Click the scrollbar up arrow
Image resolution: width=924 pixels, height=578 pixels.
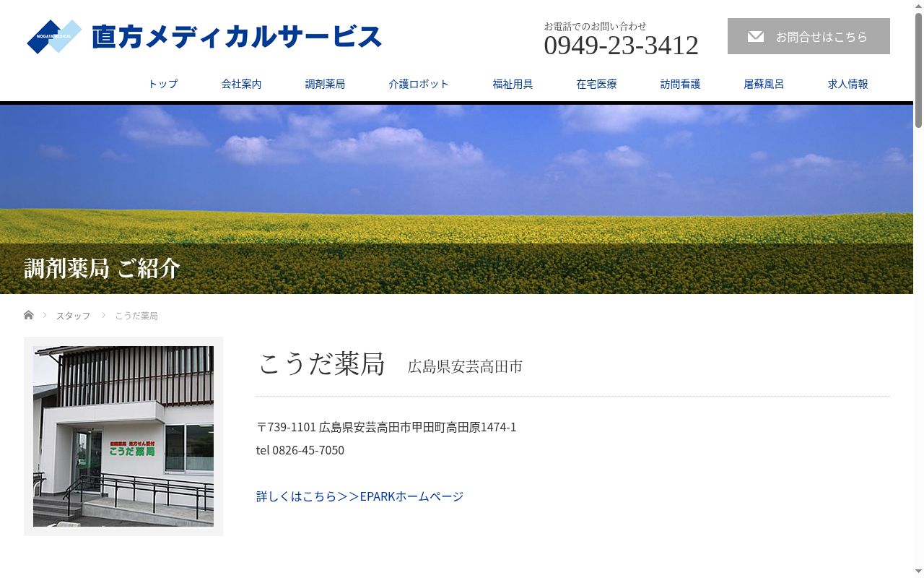(x=918, y=6)
